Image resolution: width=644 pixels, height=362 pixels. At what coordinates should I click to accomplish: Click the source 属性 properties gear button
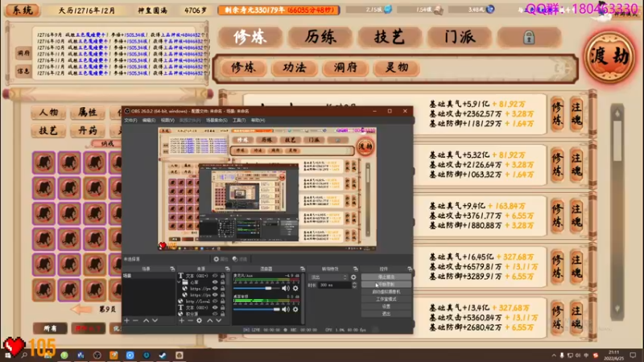[220, 259]
